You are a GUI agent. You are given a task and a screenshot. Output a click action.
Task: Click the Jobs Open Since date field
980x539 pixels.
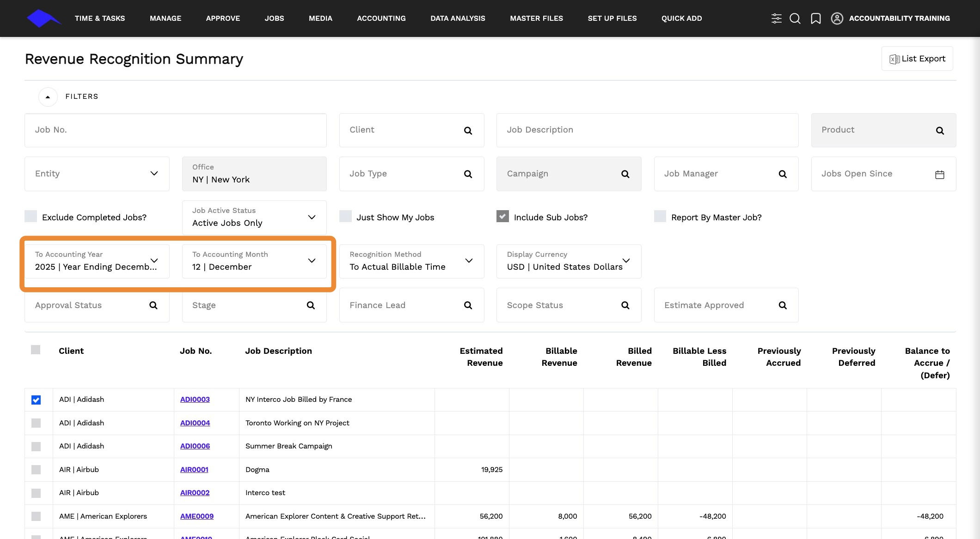884,174
